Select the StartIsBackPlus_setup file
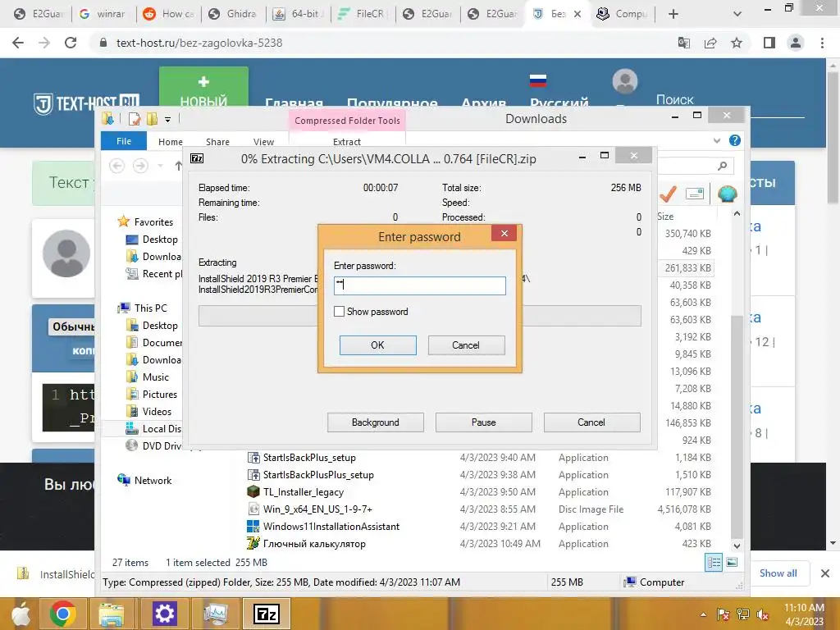This screenshot has width=840, height=630. 309,458
